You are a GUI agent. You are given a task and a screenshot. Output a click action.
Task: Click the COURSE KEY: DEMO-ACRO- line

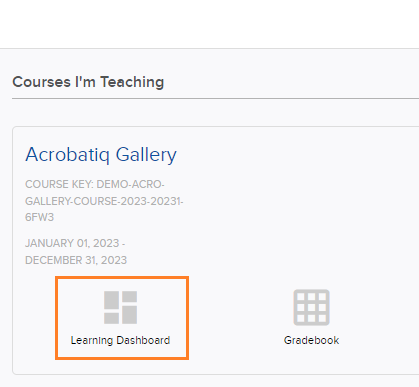pyautogui.click(x=95, y=184)
